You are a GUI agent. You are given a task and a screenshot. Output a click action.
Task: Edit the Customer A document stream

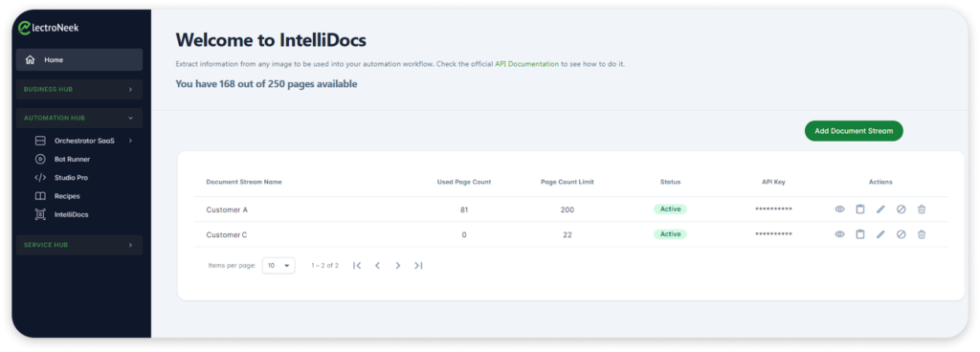click(x=880, y=209)
